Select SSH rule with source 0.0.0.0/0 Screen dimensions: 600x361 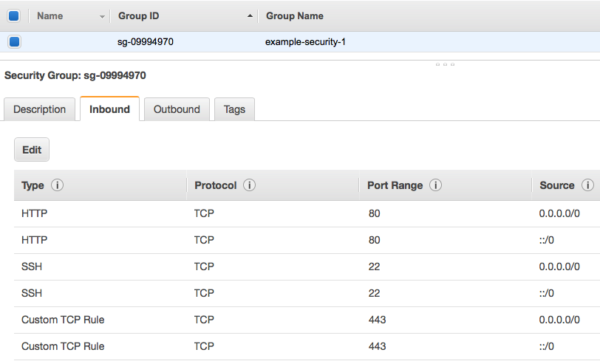point(307,266)
